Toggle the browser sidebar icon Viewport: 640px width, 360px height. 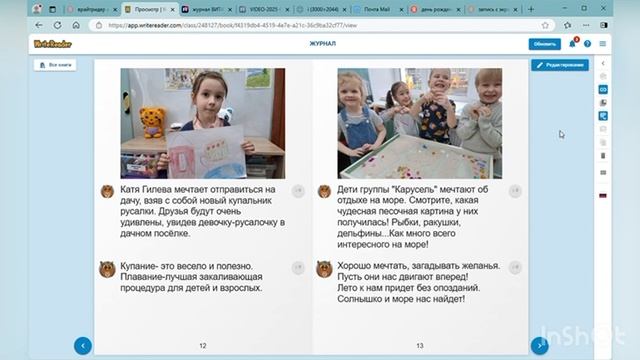click(x=604, y=25)
